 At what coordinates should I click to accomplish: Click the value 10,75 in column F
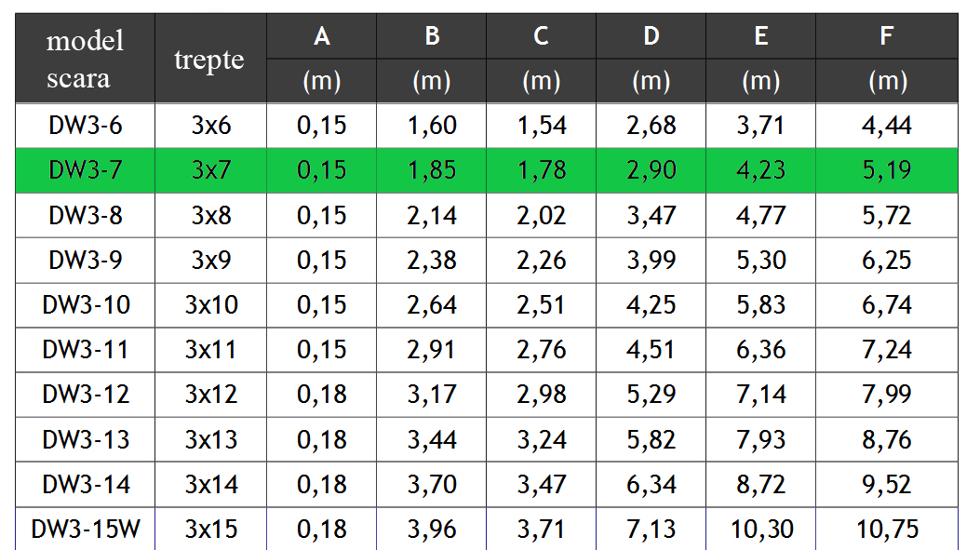click(x=886, y=530)
